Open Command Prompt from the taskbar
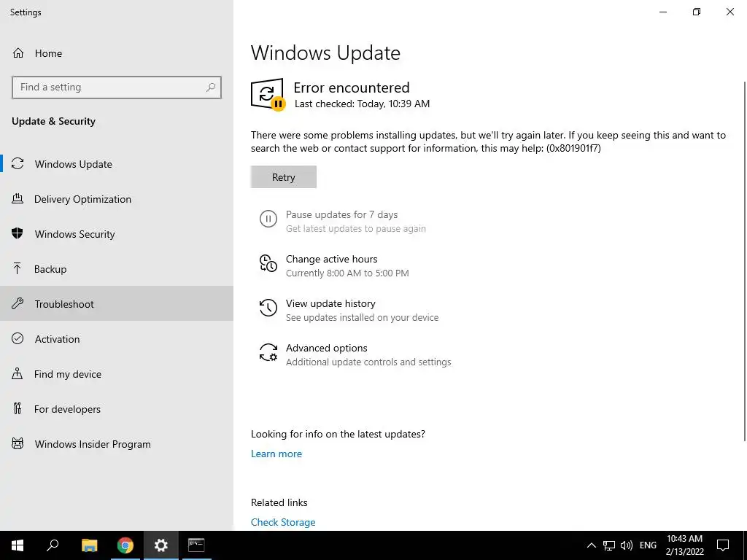Viewport: 747px width, 560px height. tap(196, 545)
